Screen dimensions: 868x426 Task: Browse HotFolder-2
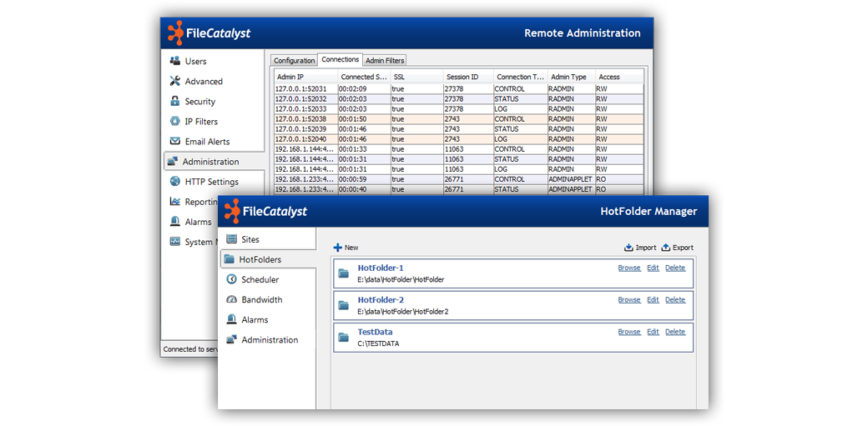pos(628,300)
